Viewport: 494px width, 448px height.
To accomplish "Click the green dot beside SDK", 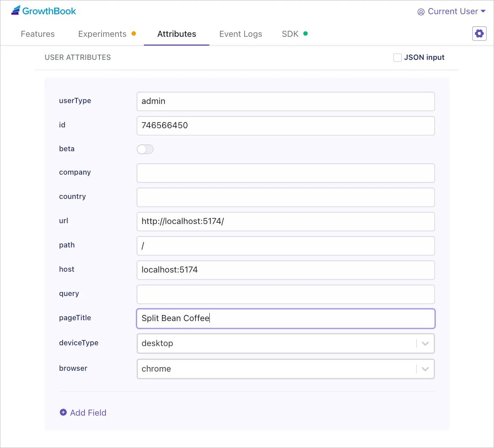I will click(306, 34).
